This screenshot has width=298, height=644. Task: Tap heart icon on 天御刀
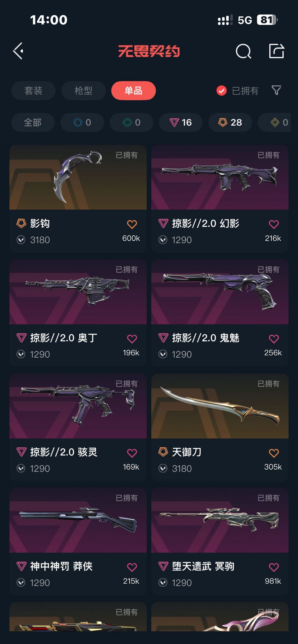click(x=274, y=453)
